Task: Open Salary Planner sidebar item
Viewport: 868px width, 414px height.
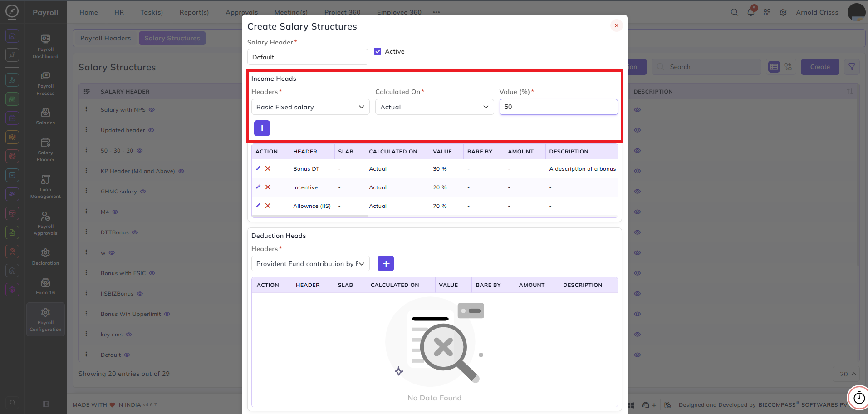Action: (45, 150)
